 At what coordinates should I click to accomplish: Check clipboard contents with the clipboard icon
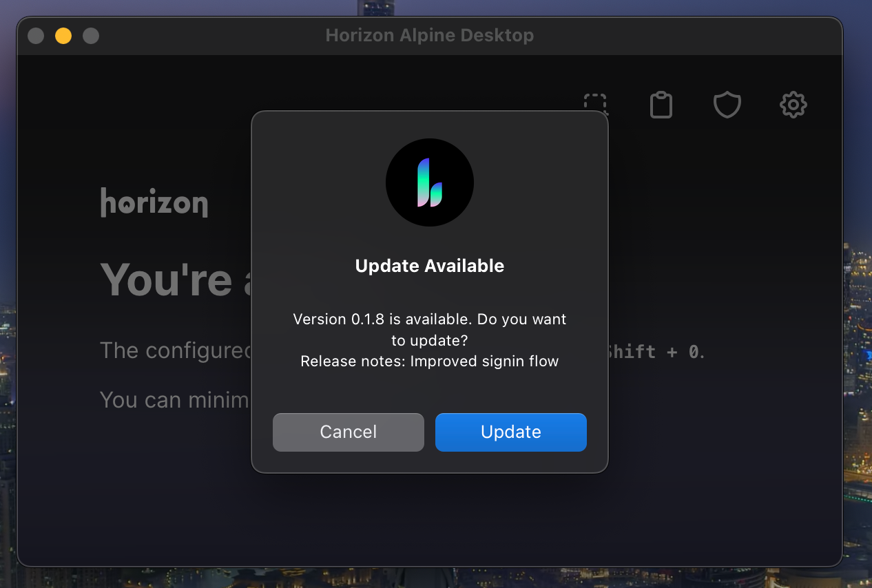pos(661,105)
